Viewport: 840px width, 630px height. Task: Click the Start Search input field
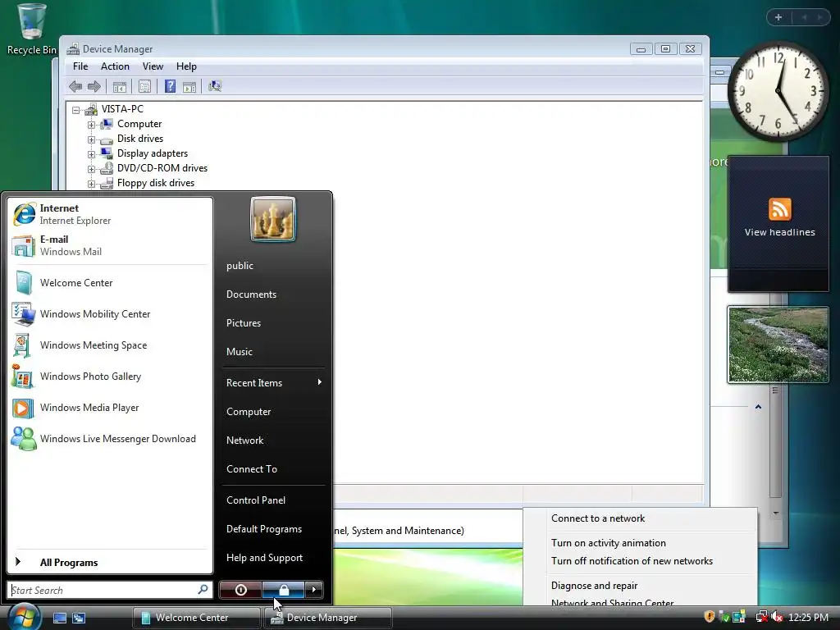tap(110, 590)
